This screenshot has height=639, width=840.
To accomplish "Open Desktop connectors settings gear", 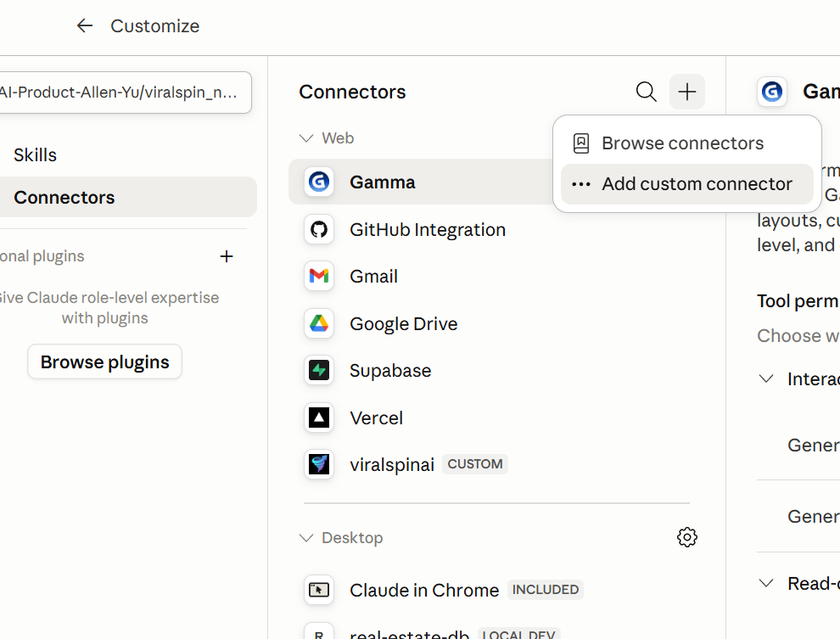I will 686,537.
